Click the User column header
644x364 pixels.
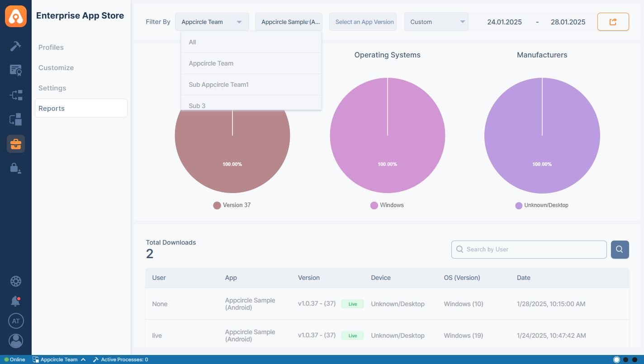point(159,278)
